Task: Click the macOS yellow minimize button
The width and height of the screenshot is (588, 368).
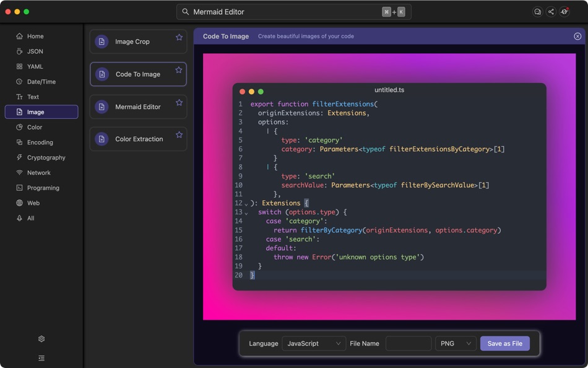Action: point(17,12)
